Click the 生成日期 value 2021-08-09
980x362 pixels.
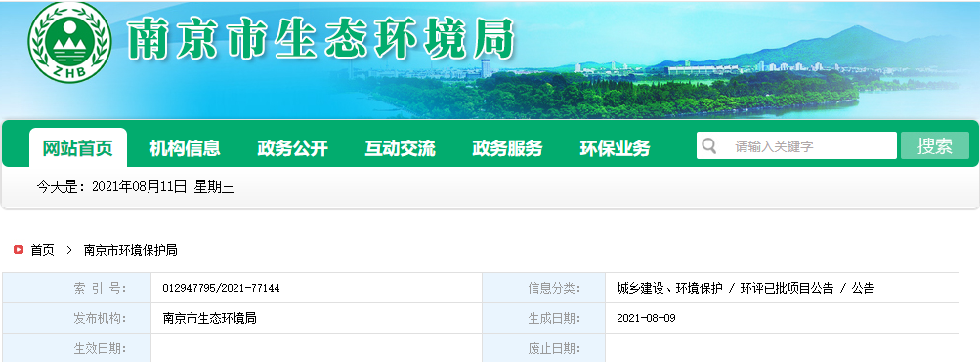pos(646,318)
